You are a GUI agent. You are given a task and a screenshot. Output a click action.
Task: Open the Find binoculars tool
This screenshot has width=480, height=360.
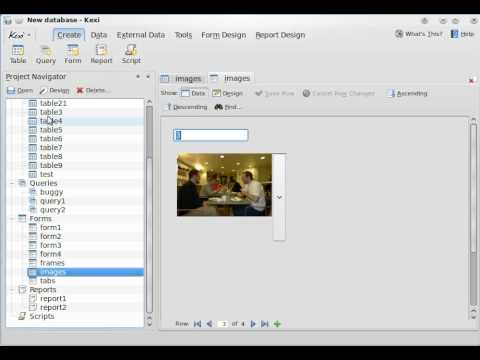pyautogui.click(x=227, y=107)
